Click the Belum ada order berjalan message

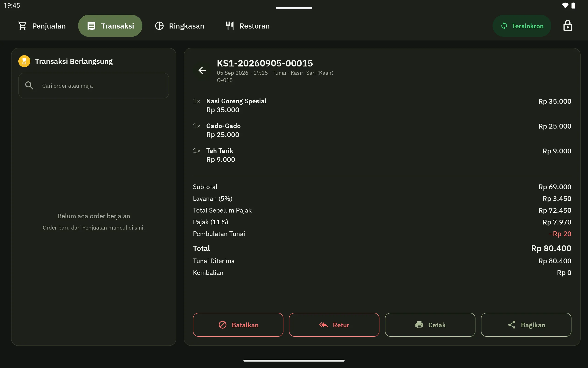pos(93,216)
